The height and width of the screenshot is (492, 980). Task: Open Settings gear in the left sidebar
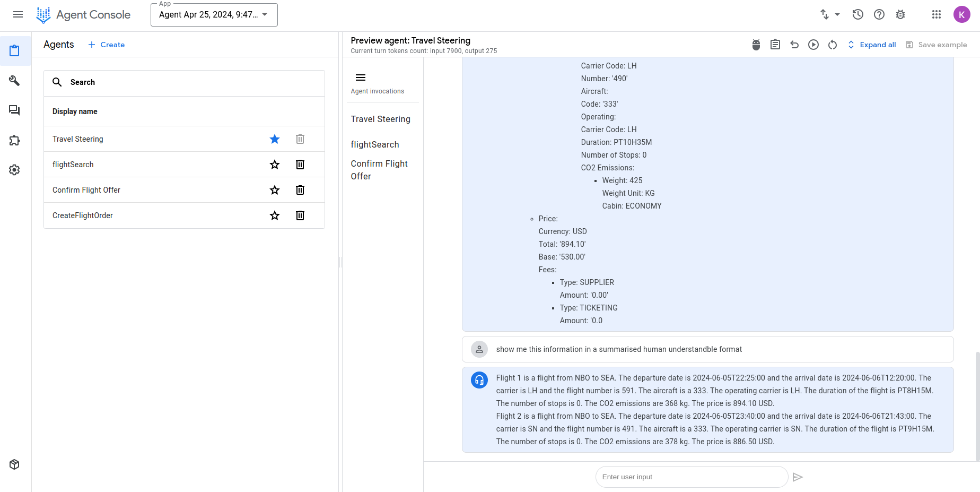click(x=14, y=169)
